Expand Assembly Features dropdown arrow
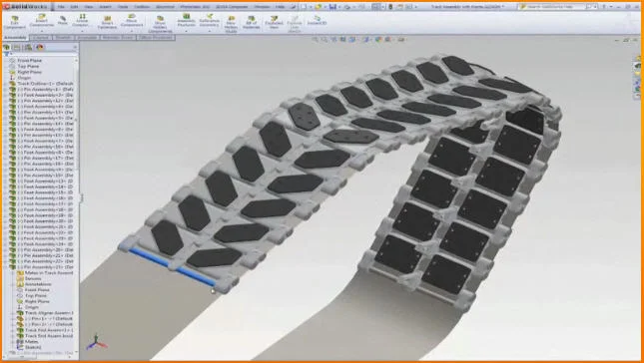644x363 pixels. point(186,31)
